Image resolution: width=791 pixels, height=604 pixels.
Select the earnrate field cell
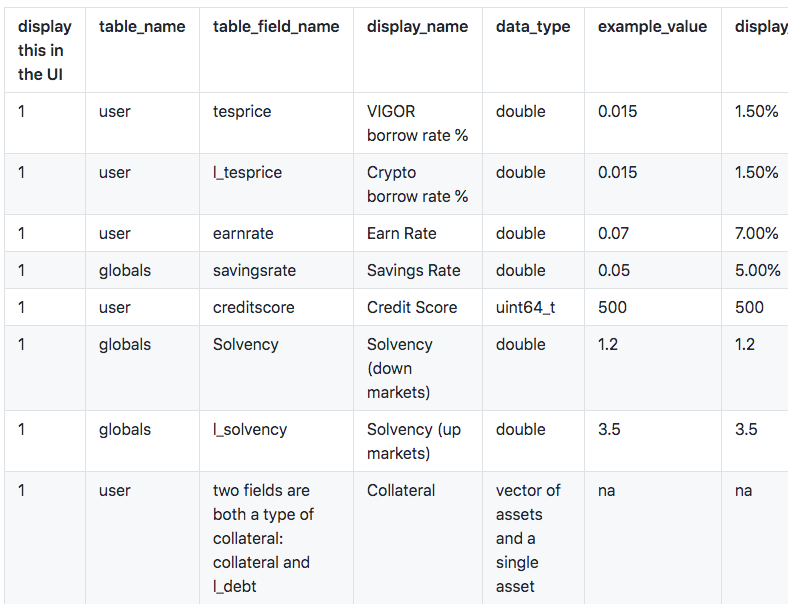coord(243,234)
